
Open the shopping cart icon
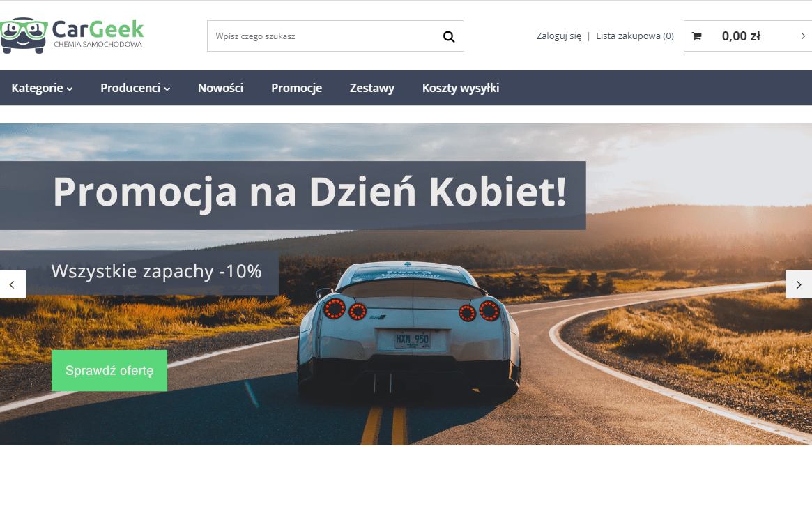696,36
